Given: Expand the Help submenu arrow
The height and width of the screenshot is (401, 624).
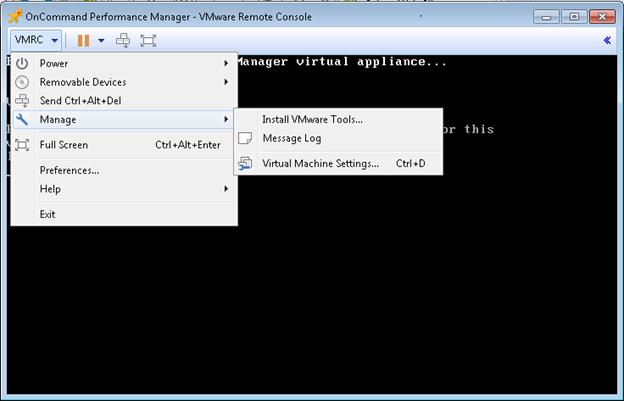Looking at the screenshot, I should pos(226,189).
